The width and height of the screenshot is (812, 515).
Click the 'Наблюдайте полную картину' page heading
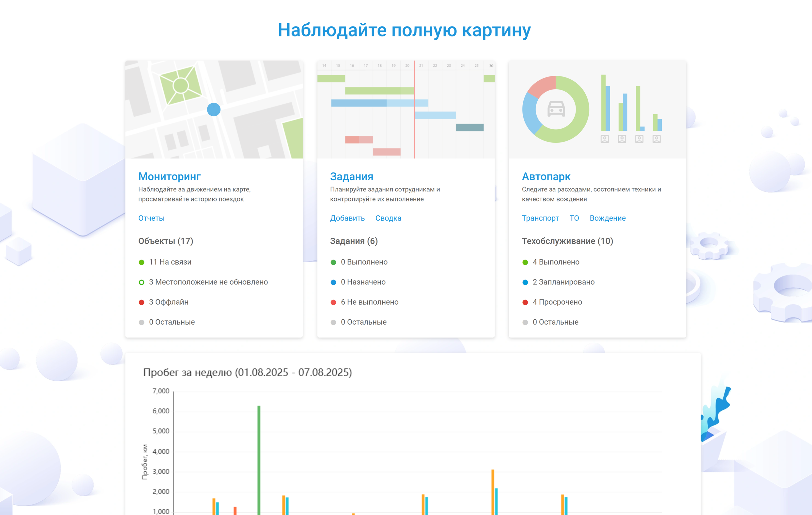[404, 30]
